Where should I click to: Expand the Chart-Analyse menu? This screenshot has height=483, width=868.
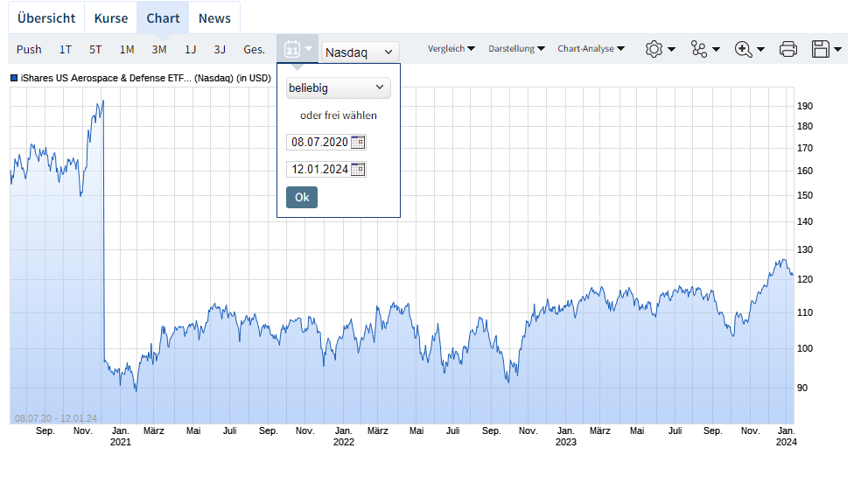tap(591, 49)
